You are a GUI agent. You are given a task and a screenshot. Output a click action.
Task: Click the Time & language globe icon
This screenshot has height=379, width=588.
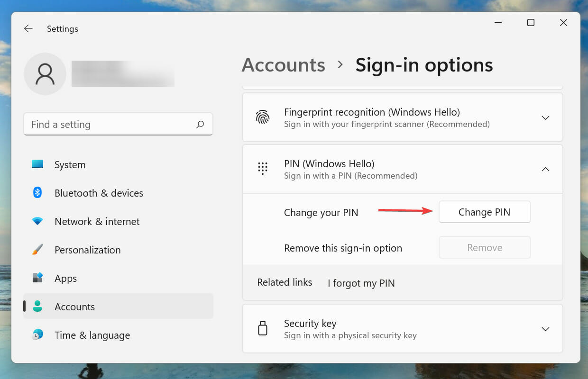pyautogui.click(x=37, y=335)
